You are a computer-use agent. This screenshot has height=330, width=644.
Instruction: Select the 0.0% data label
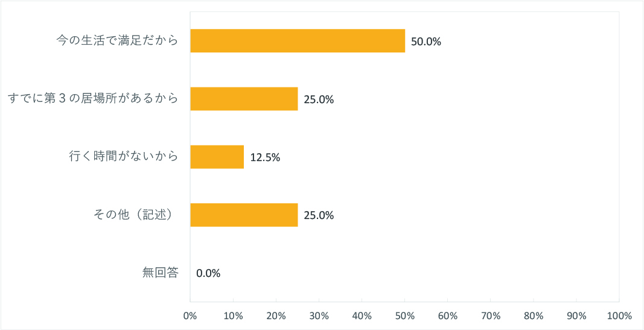208,273
